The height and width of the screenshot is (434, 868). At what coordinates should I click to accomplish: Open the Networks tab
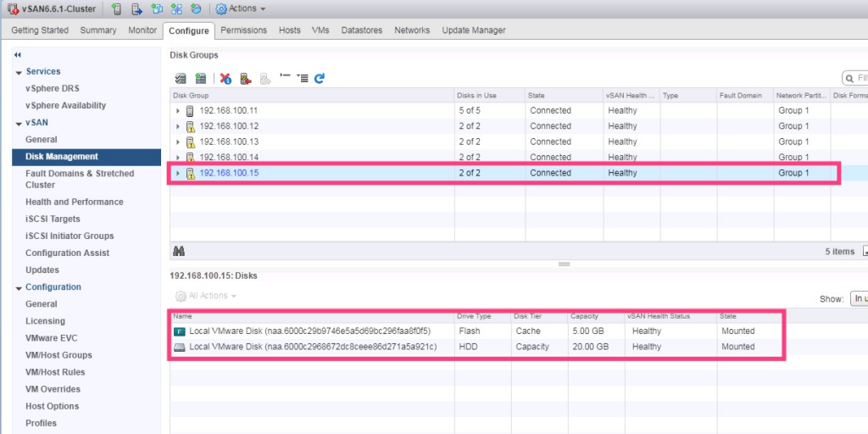pos(412,31)
